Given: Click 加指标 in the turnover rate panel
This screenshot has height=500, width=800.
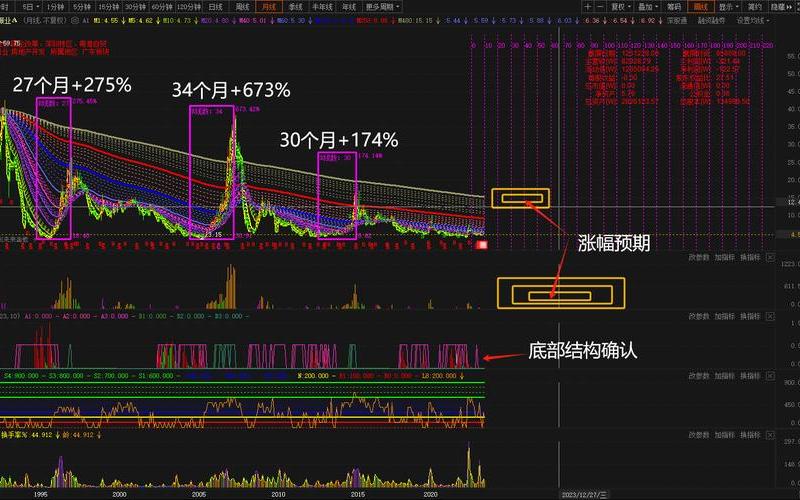Looking at the screenshot, I should 724,435.
